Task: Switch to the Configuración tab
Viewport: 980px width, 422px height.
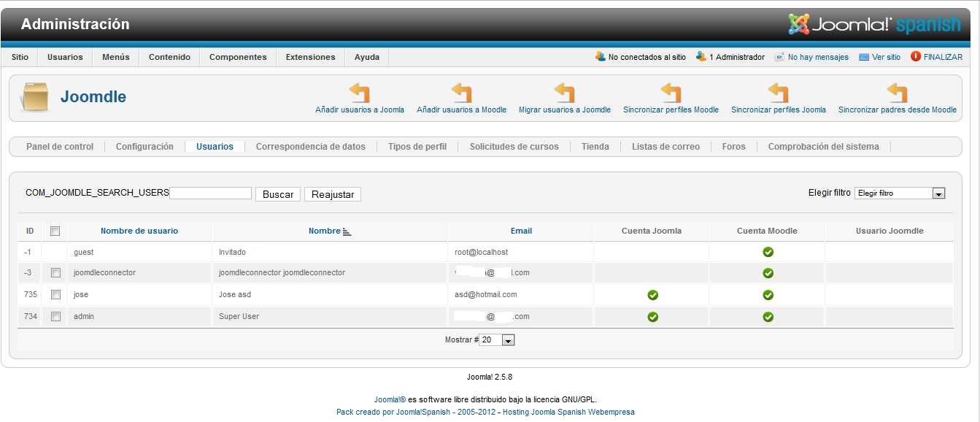Action: point(144,147)
